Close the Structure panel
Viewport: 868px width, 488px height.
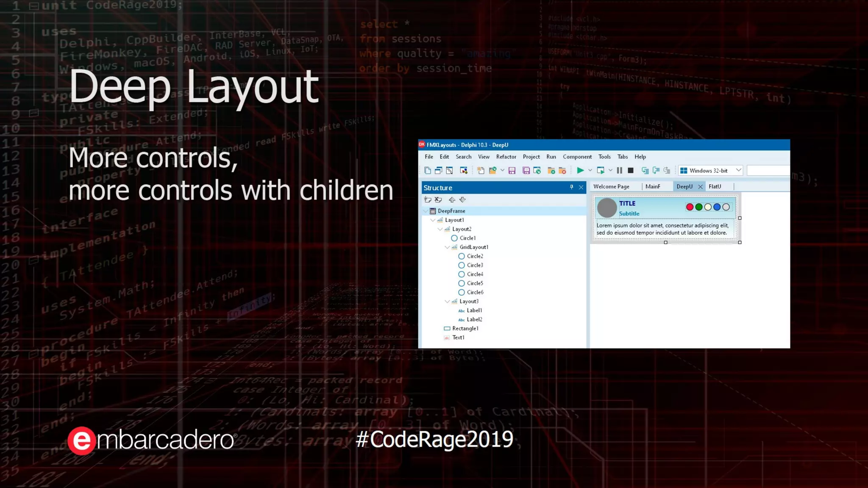click(x=581, y=187)
